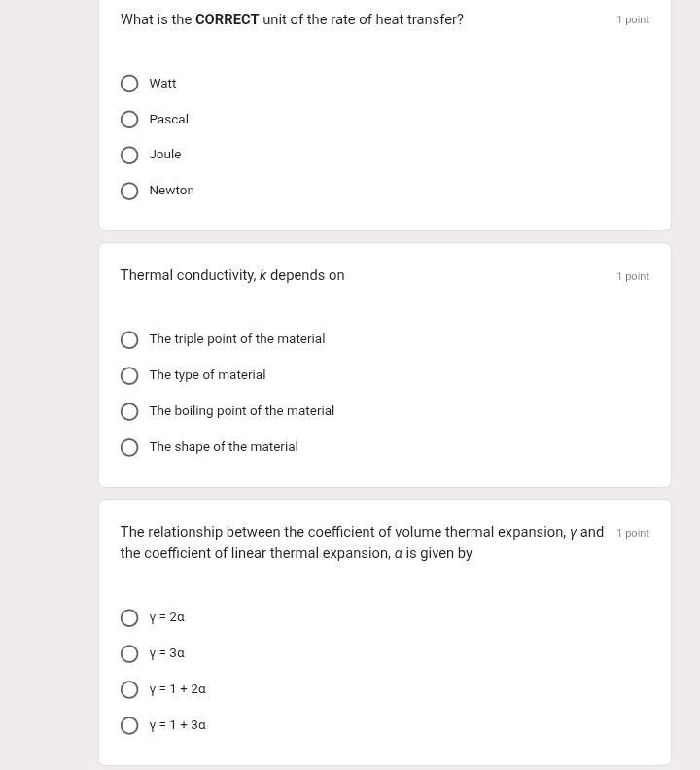Pick 'The boiling point of the material'

pos(129,412)
